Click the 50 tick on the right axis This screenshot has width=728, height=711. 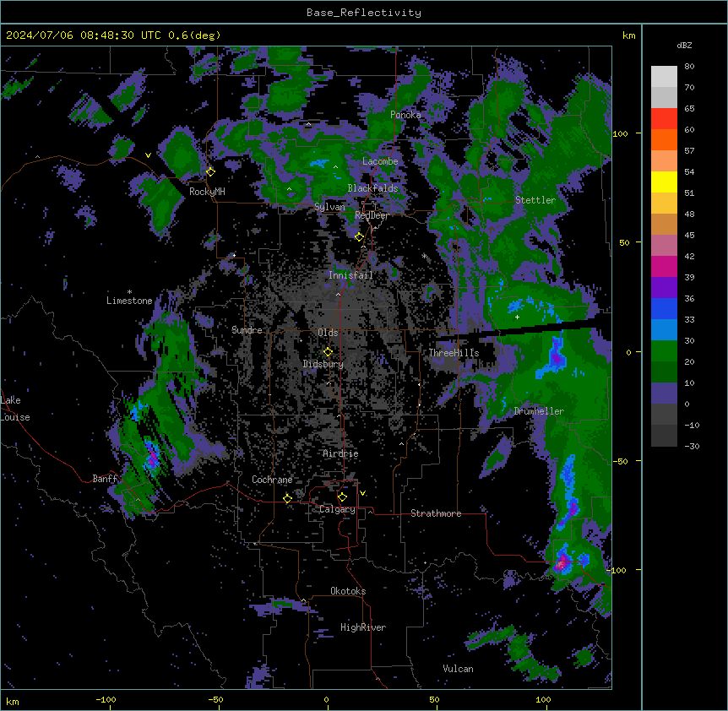pos(624,242)
